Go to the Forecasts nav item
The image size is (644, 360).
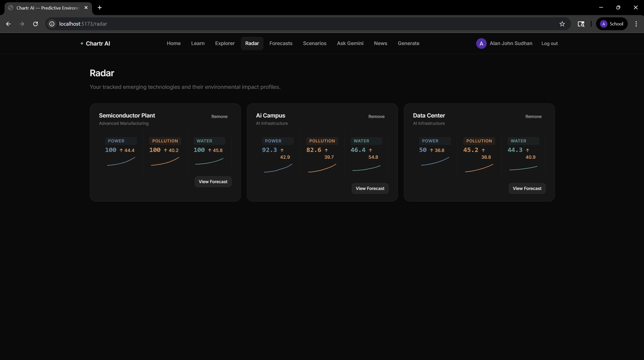(x=281, y=43)
